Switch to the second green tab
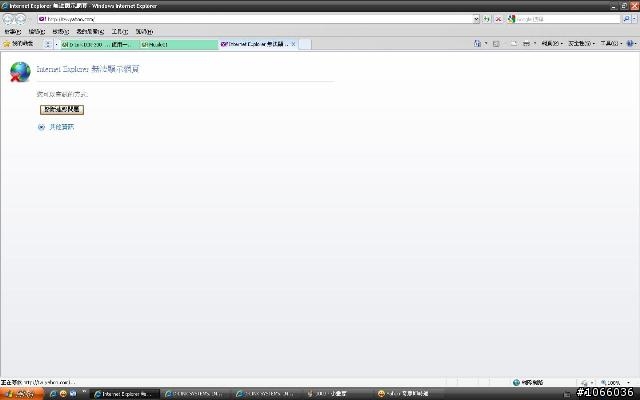The width and height of the screenshot is (640, 400). point(179,44)
